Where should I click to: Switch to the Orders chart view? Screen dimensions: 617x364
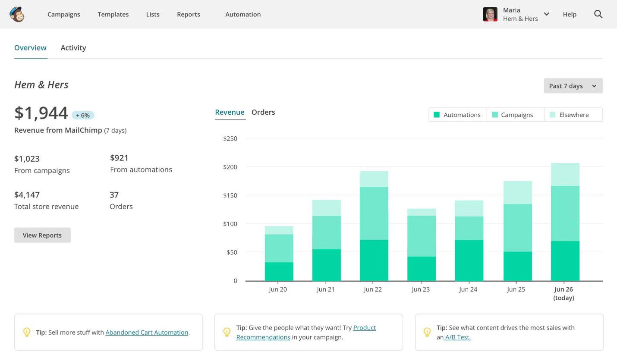click(x=263, y=112)
